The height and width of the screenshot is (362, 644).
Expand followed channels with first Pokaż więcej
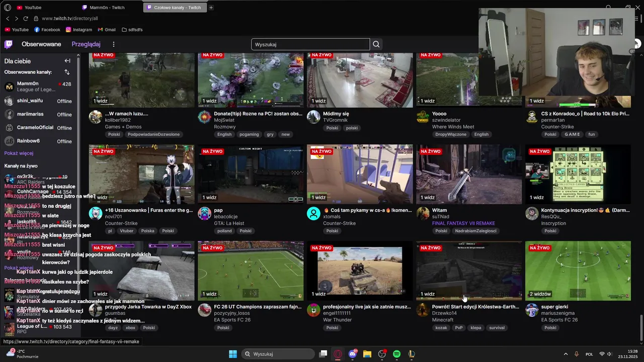tap(19, 153)
